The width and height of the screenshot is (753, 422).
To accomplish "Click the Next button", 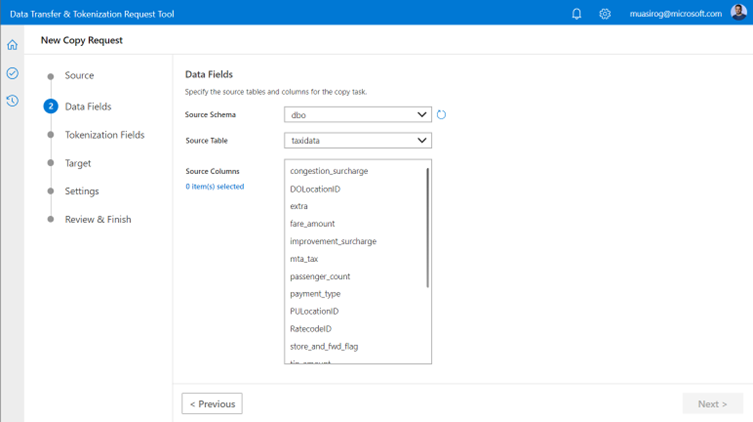I will (x=713, y=404).
